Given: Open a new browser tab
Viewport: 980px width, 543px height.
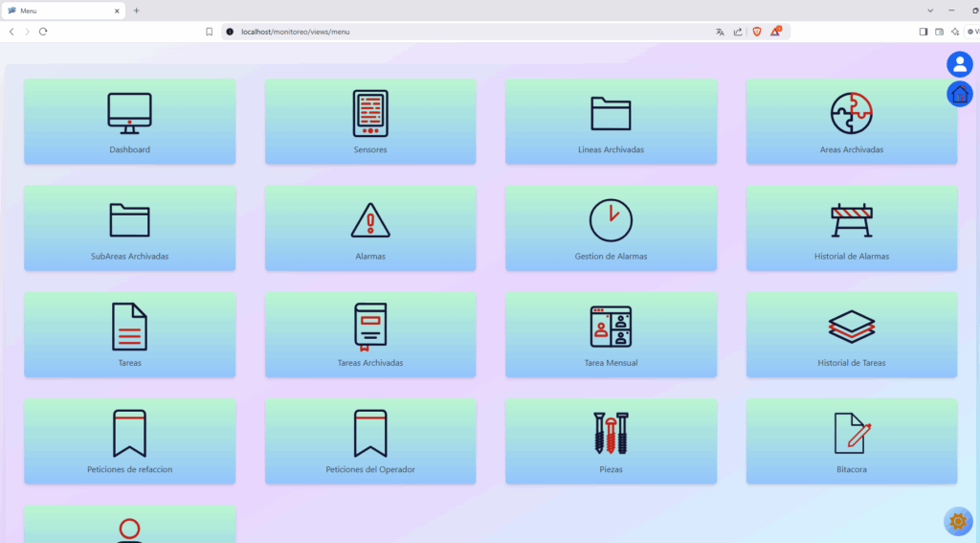Looking at the screenshot, I should click(136, 11).
